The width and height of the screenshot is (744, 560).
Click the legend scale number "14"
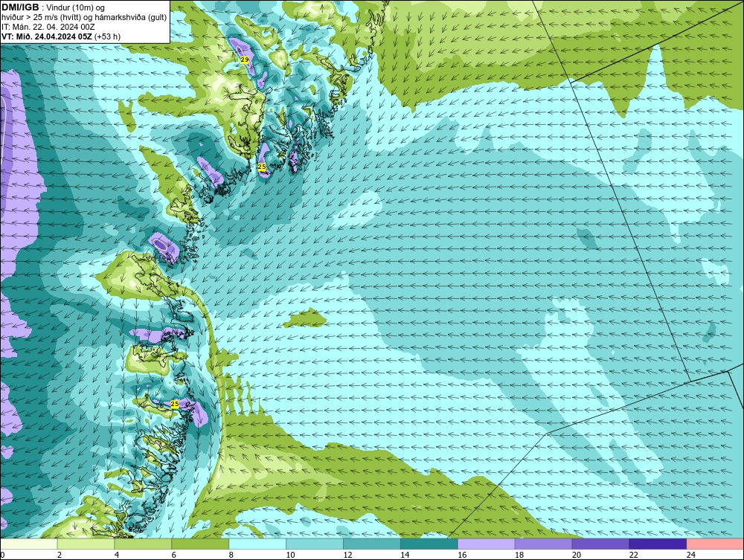pyautogui.click(x=405, y=555)
